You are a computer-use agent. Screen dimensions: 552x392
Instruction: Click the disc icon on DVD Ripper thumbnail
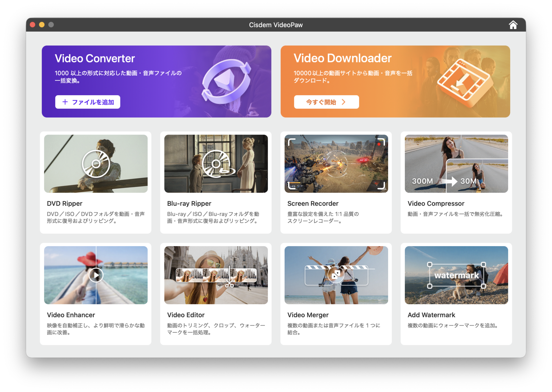click(96, 164)
